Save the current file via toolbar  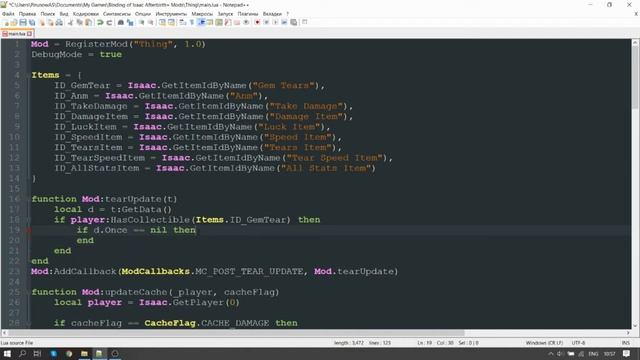point(23,22)
